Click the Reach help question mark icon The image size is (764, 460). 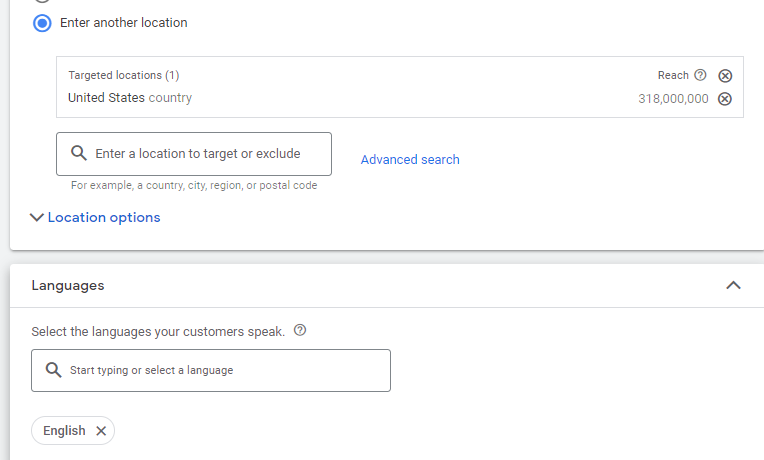tap(700, 75)
